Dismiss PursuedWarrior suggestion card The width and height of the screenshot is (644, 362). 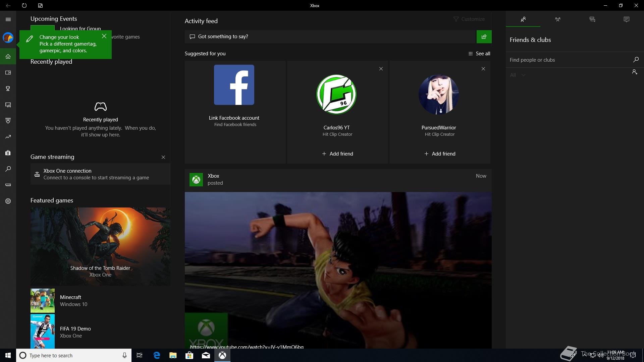[483, 69]
